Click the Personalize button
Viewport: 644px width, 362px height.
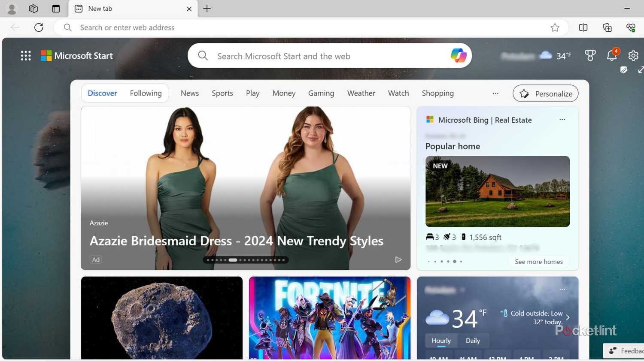point(545,94)
